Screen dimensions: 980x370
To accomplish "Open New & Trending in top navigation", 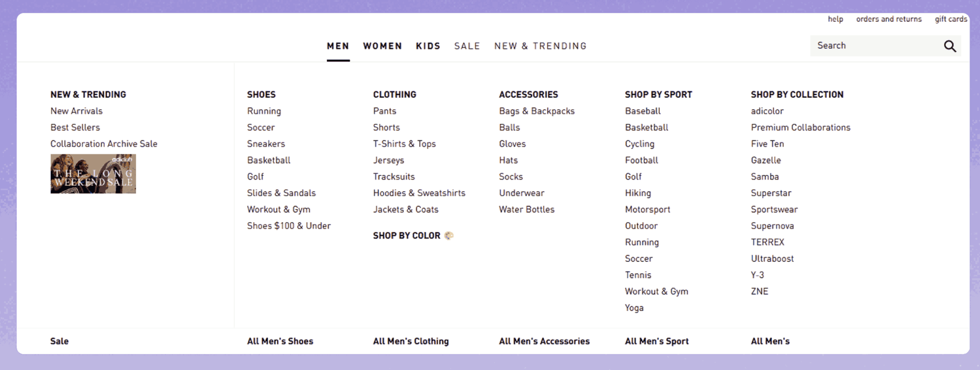I will tap(540, 46).
